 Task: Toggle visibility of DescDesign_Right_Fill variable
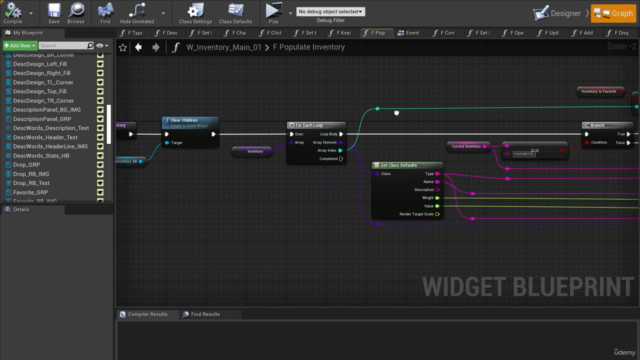coord(100,73)
